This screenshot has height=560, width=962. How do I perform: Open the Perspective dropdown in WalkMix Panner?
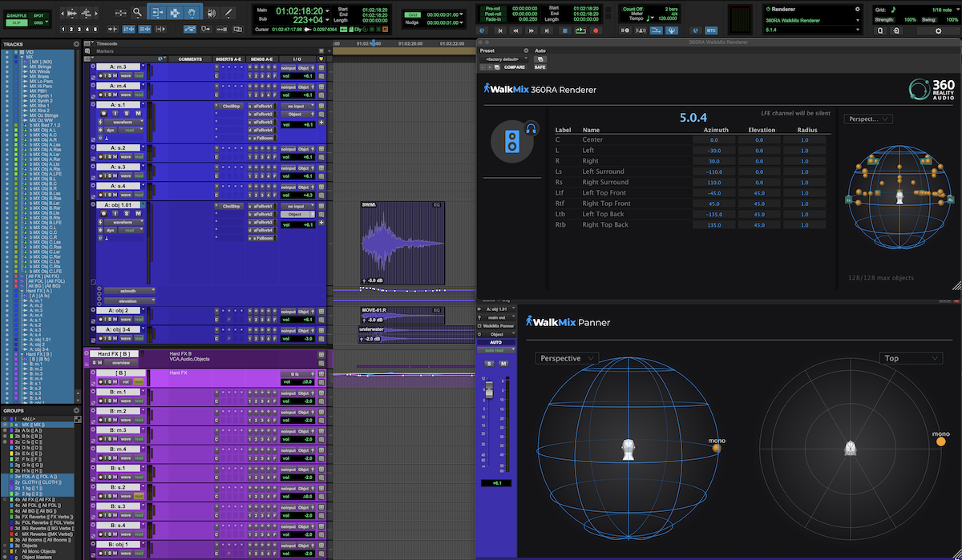(x=567, y=358)
